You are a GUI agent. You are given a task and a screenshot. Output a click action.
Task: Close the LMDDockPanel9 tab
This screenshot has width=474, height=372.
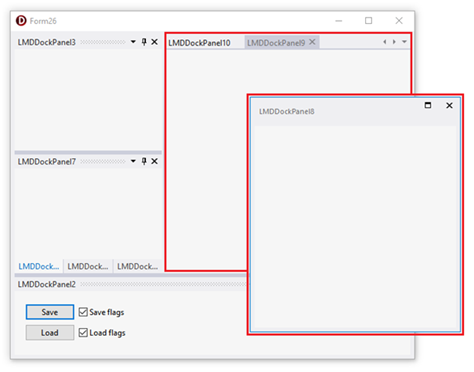[312, 42]
